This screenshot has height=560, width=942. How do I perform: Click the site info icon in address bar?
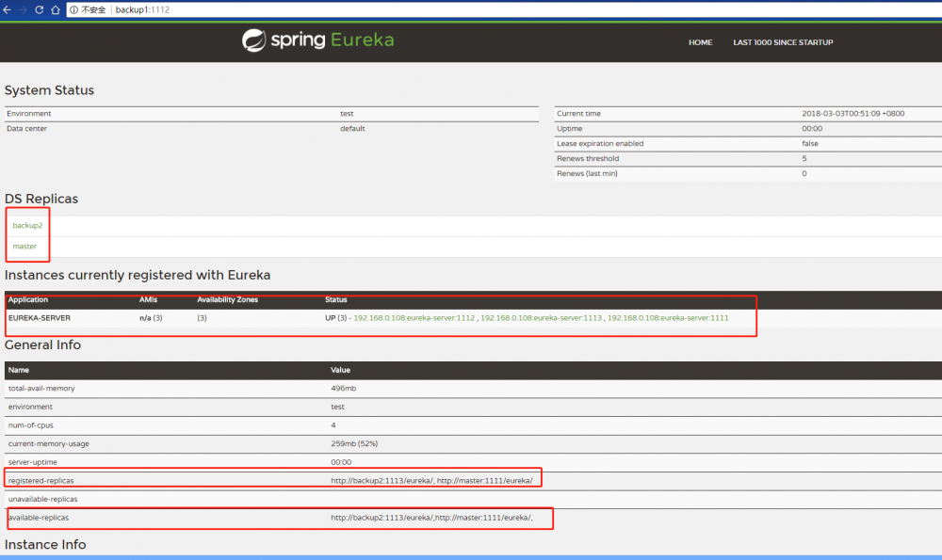click(x=73, y=9)
